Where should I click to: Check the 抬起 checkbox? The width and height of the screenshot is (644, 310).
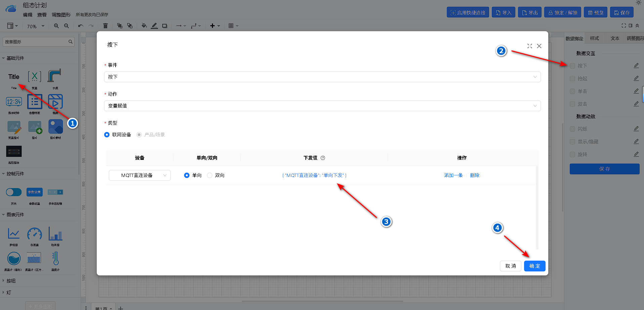click(572, 79)
